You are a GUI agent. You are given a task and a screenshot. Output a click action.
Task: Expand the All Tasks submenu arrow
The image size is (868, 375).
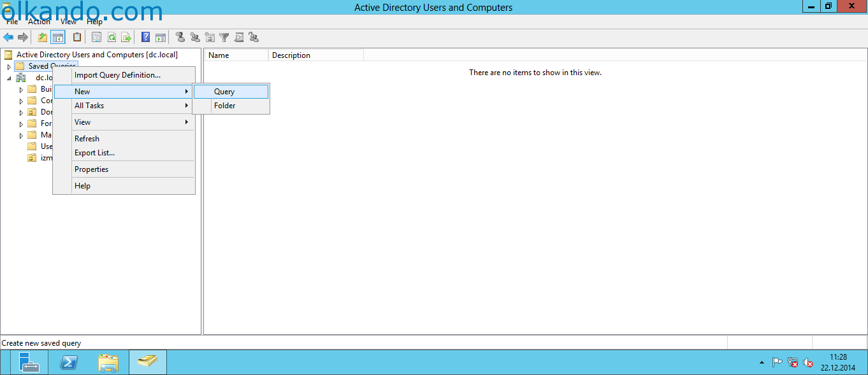coord(187,106)
